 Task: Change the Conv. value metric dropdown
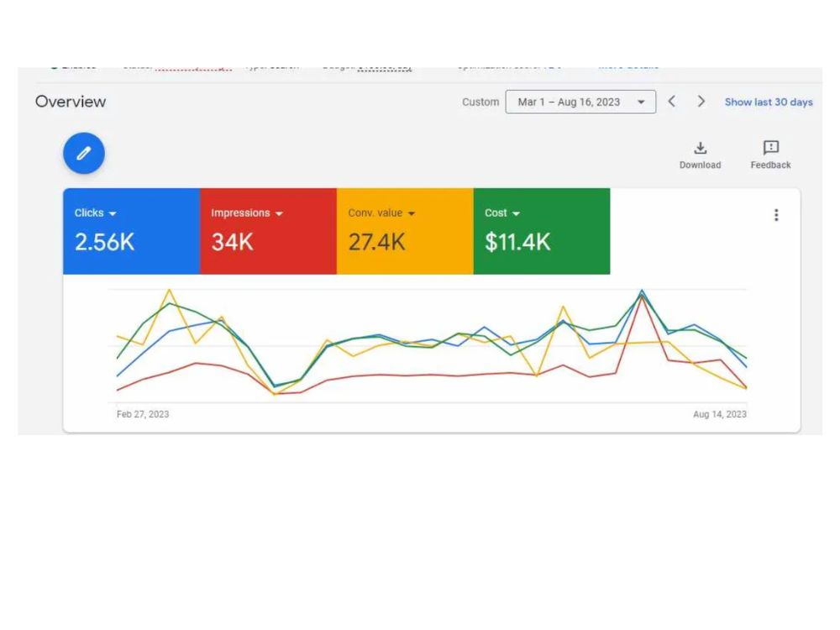[x=381, y=213]
